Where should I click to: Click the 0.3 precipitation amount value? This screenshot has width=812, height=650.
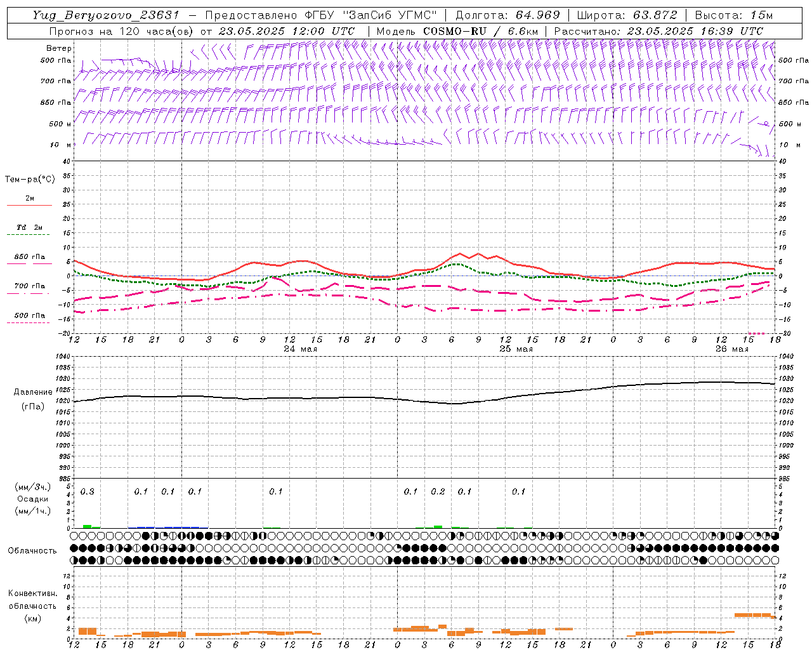pos(88,492)
